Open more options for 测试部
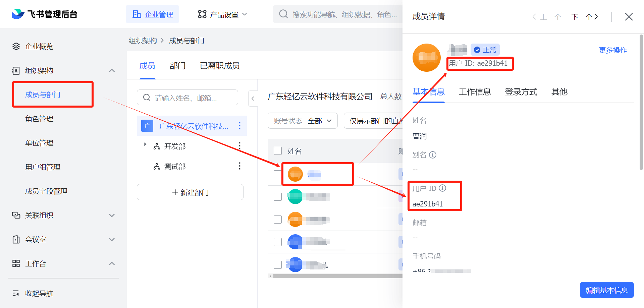Image resolution: width=644 pixels, height=308 pixels. coord(239,166)
